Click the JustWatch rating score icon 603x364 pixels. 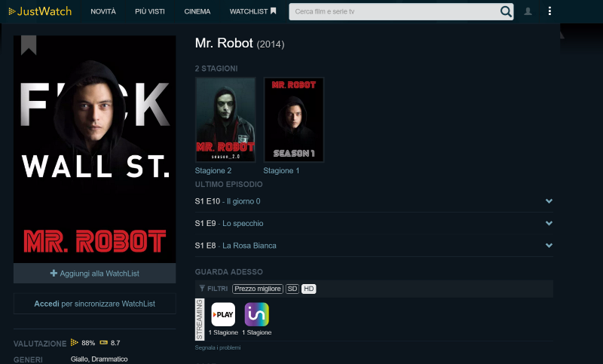[x=74, y=342]
